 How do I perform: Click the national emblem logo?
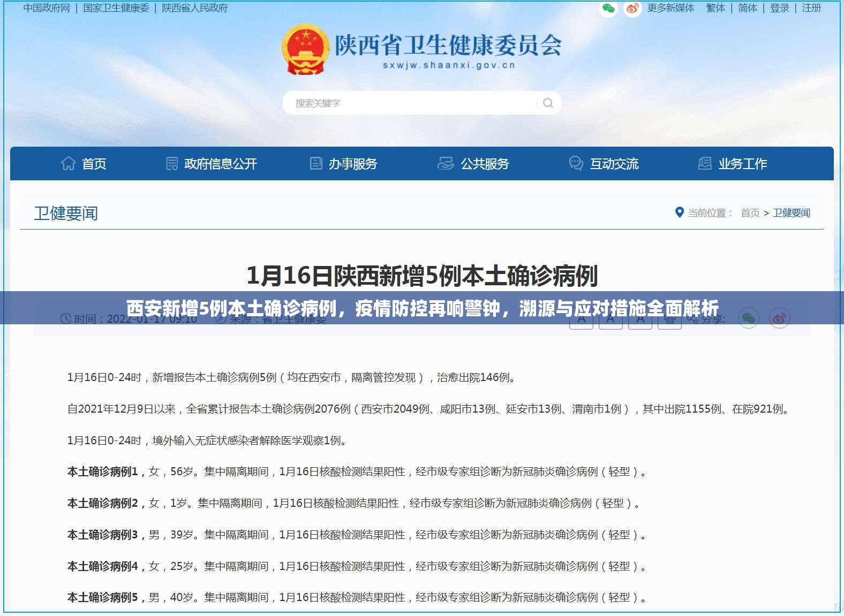coord(305,49)
